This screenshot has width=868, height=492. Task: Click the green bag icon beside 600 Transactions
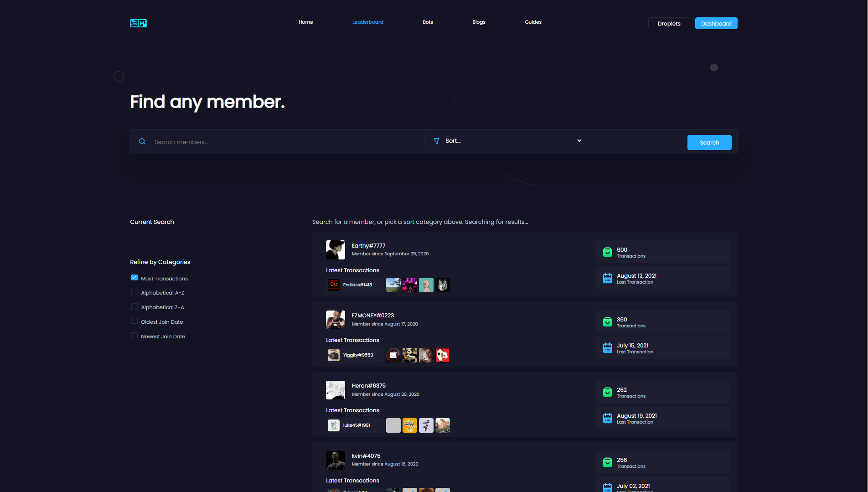[x=607, y=252]
